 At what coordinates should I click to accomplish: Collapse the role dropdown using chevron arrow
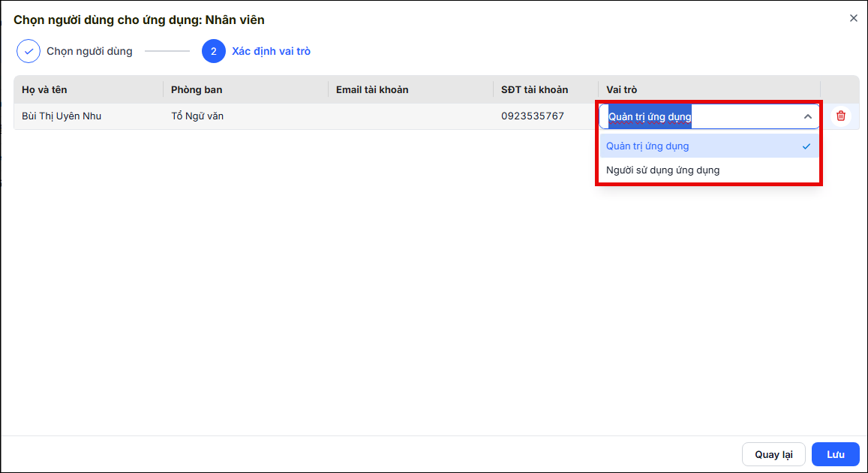[x=808, y=116]
